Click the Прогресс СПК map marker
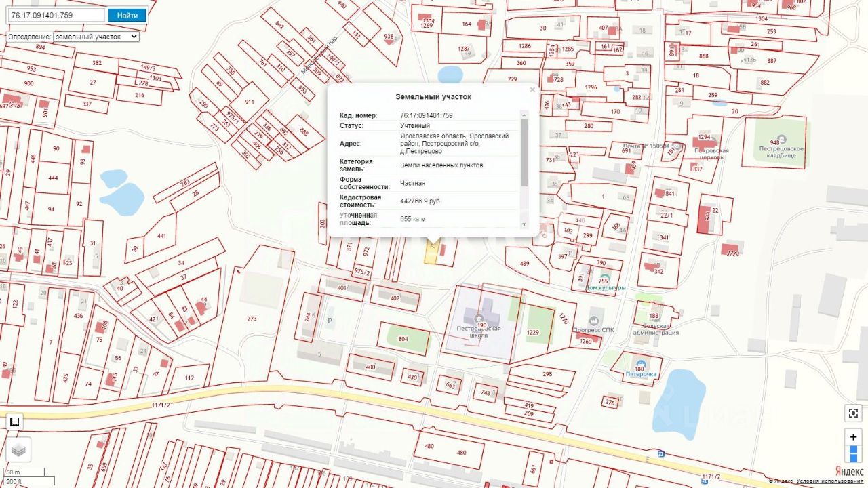Viewport: 868px width, 488px height. [595, 320]
